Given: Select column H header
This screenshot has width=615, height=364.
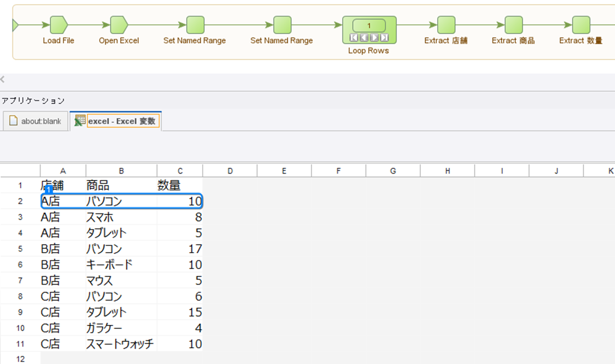Looking at the screenshot, I should point(447,171).
